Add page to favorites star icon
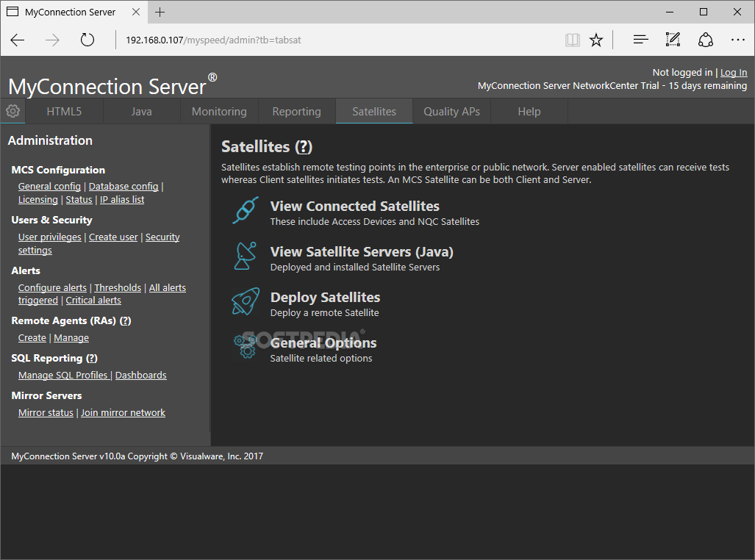Image resolution: width=755 pixels, height=560 pixels. tap(596, 40)
